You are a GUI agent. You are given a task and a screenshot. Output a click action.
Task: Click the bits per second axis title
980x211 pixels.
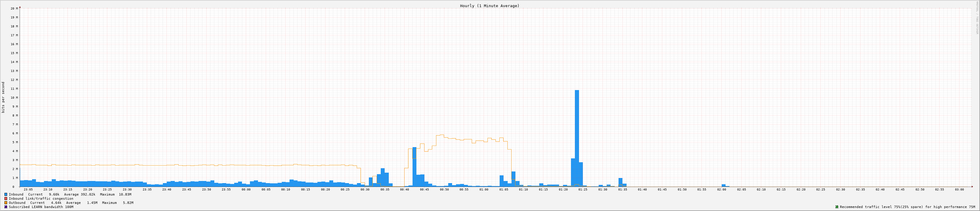point(4,97)
